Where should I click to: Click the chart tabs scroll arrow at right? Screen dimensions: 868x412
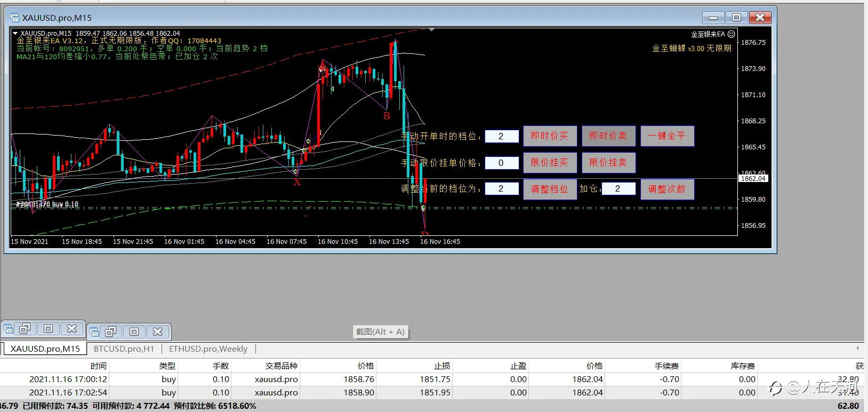857,348
